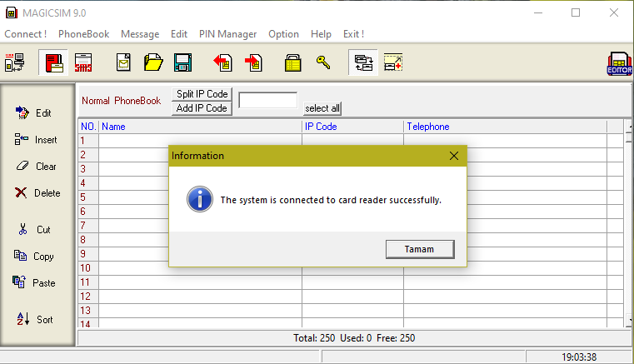The width and height of the screenshot is (634, 364).
Task: Click the card swap toolbar icon
Action: coord(363,62)
